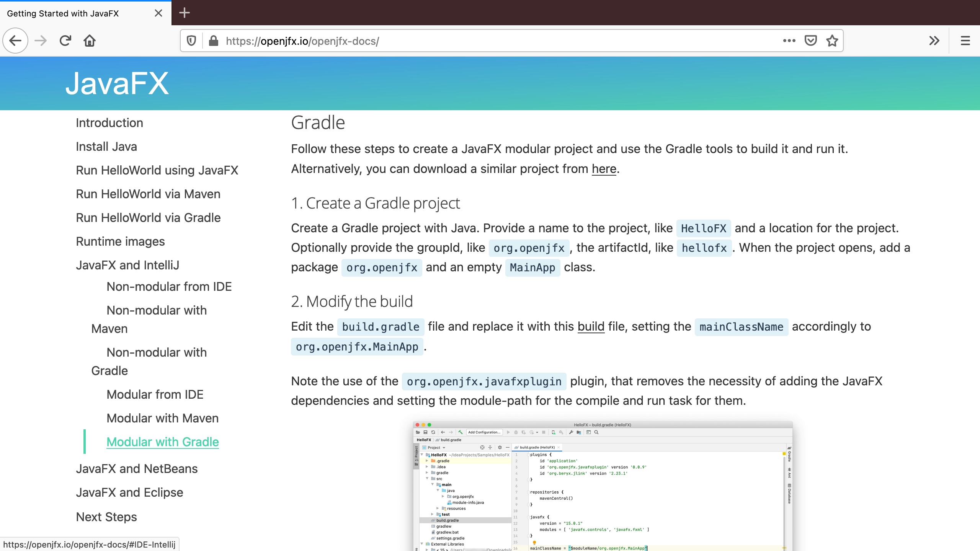The image size is (980, 551).
Task: Expand the 'JavaFX and NetBeans' sidebar section
Action: (137, 469)
